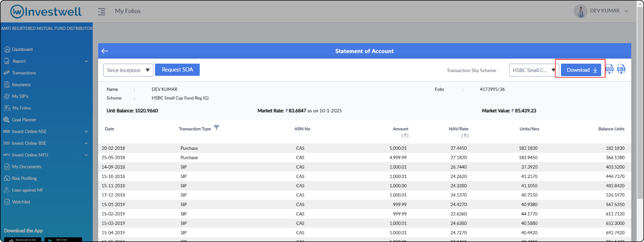
Task: Click the 25-05-2018 Purchase row
Action: tap(365, 157)
